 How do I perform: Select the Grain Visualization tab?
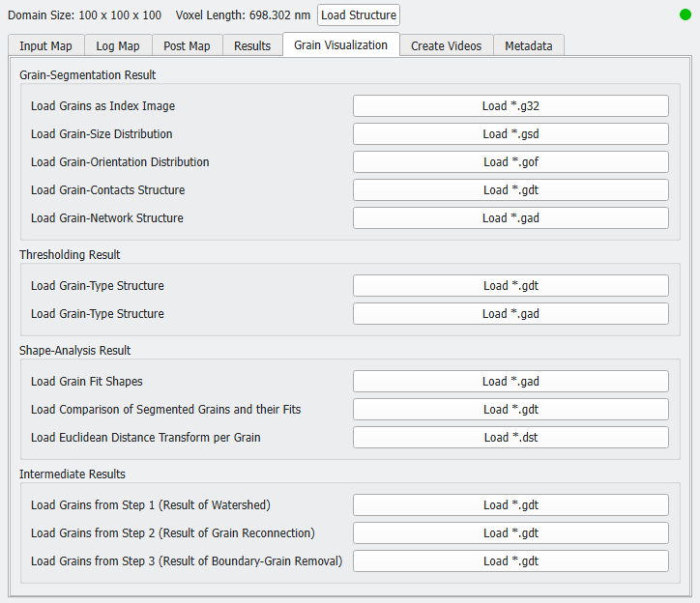coord(341,44)
